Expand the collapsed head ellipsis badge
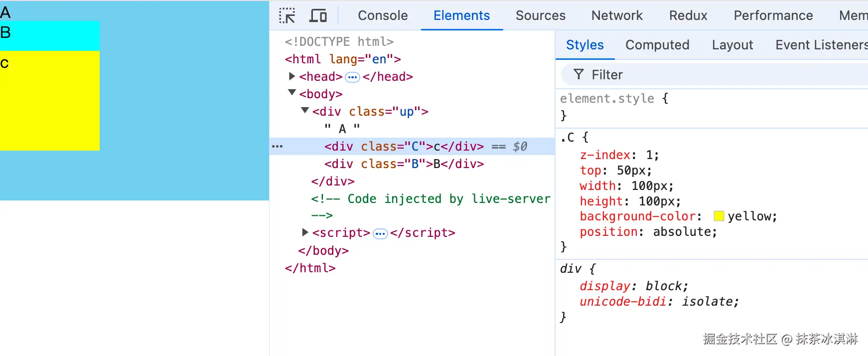 352,77
